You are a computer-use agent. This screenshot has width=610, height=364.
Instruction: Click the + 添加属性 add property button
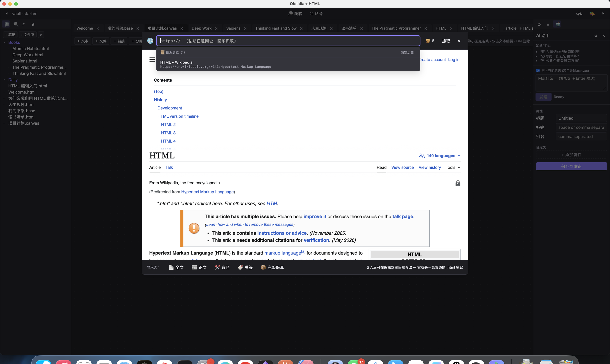pyautogui.click(x=571, y=155)
